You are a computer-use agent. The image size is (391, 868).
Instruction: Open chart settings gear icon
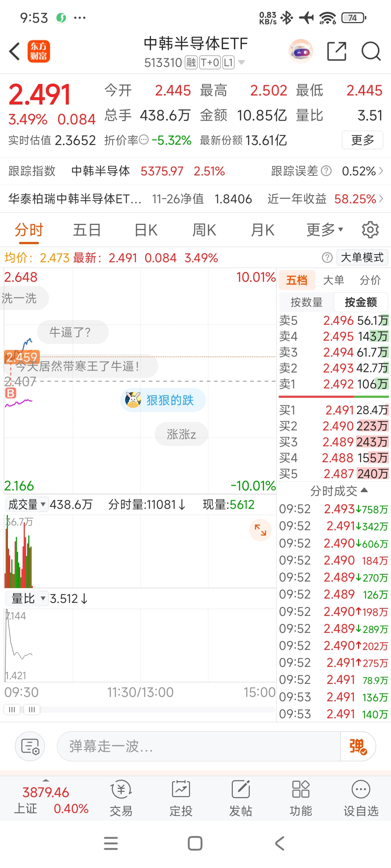(370, 230)
